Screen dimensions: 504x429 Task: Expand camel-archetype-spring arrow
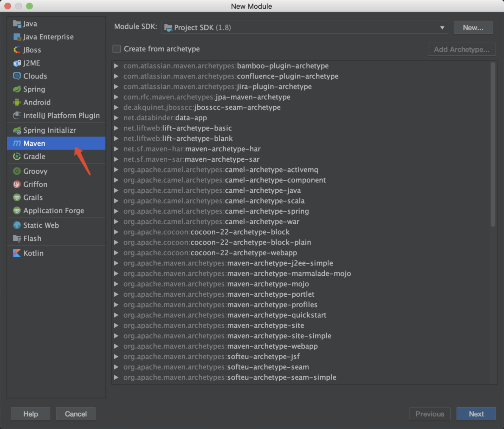[x=116, y=211]
